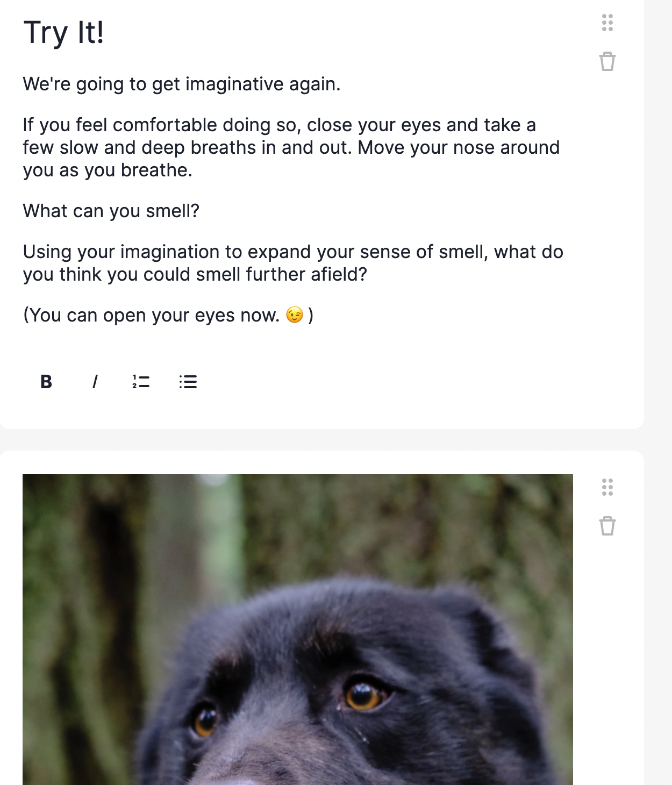The height and width of the screenshot is (785, 672).
Task: Delete the Try It! text block
Action: coord(607,61)
